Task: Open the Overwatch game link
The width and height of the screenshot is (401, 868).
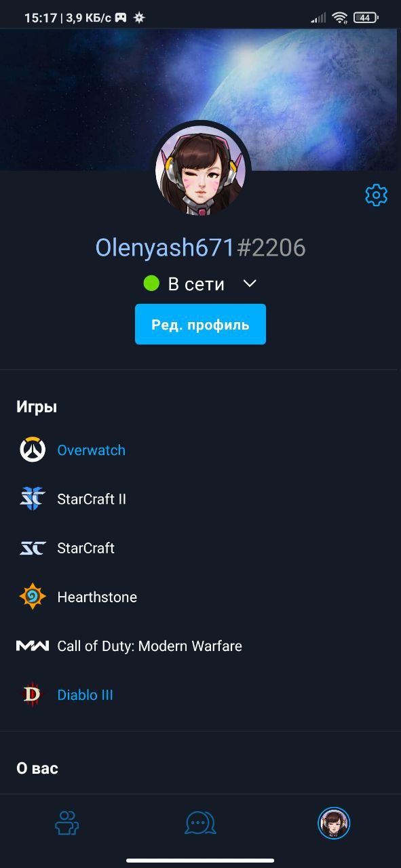Action: pyautogui.click(x=91, y=450)
